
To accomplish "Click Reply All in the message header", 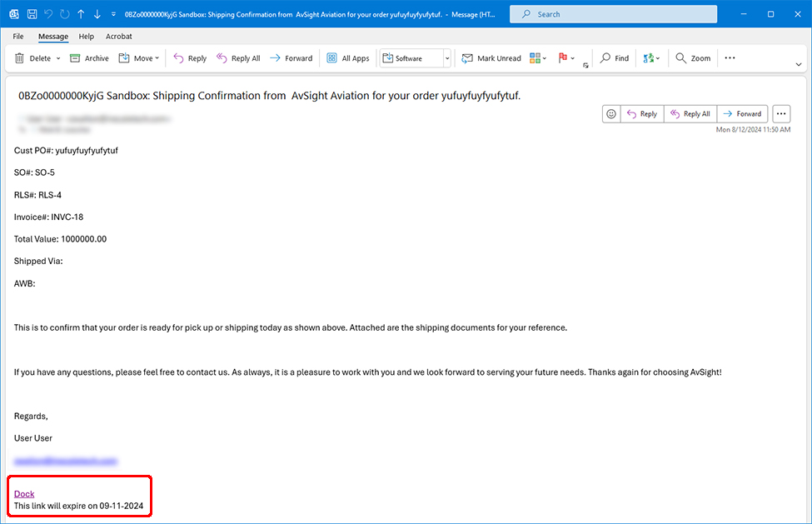I will tap(690, 113).
